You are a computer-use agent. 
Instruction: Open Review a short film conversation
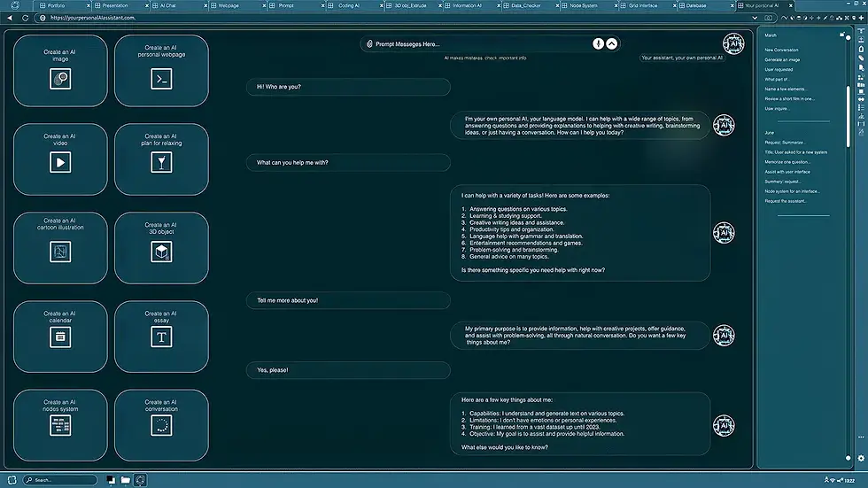coord(790,99)
